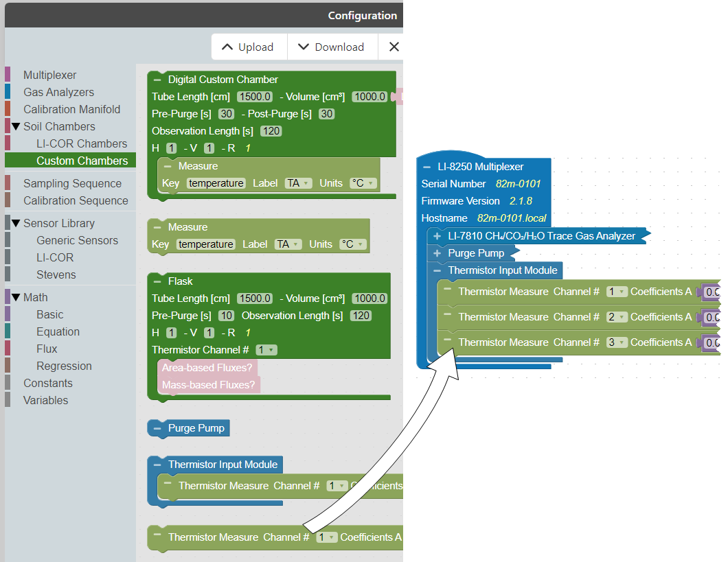Edit Key field in Digital Custom Chamber's Measure
This screenshot has height=562, width=728.
[x=216, y=184]
